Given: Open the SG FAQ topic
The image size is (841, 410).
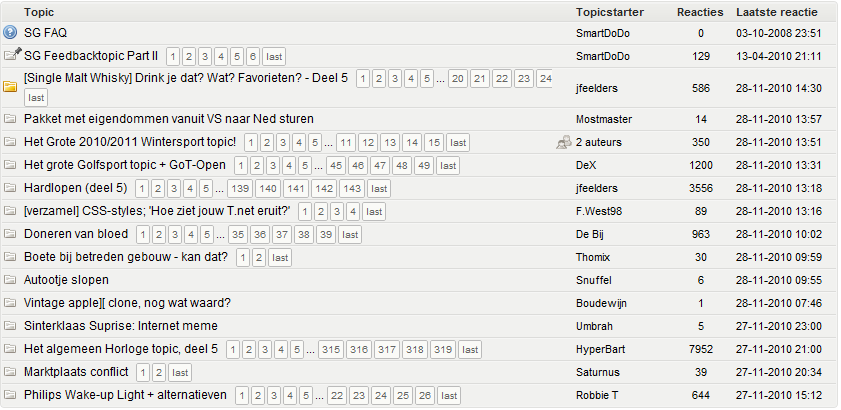Looking at the screenshot, I should pos(45,33).
